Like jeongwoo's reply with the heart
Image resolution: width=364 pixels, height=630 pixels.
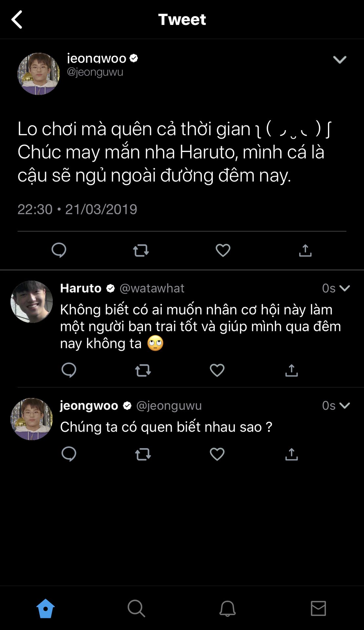click(x=217, y=454)
